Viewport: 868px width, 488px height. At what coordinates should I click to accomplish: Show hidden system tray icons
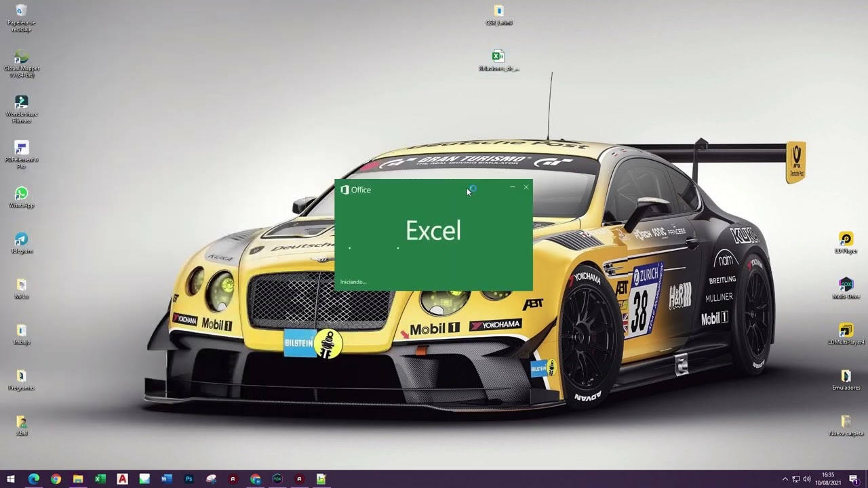pos(785,479)
